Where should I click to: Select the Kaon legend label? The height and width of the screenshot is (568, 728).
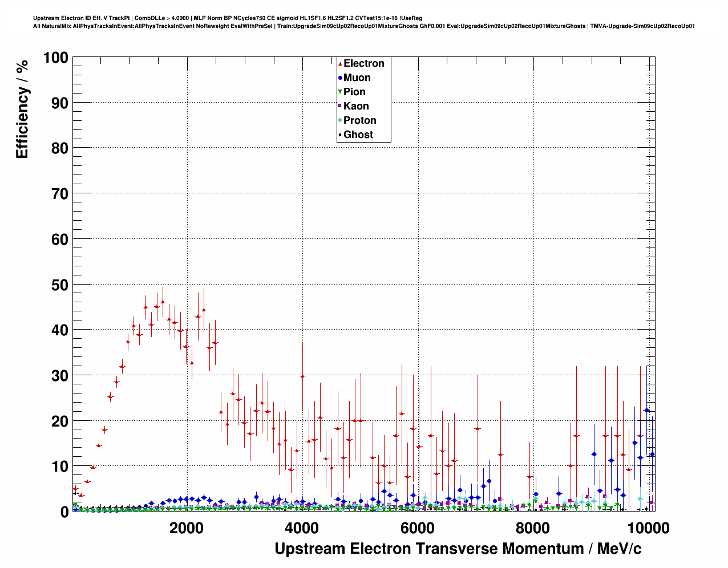point(356,106)
